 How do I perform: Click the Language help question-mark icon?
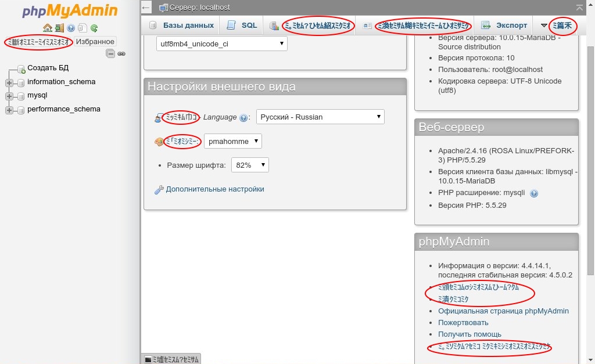click(243, 117)
